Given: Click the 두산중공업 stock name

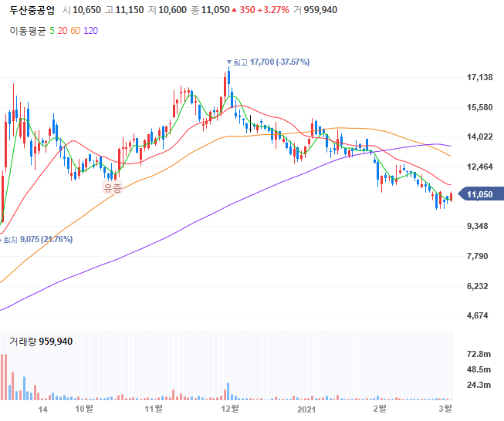Looking at the screenshot, I should [32, 10].
